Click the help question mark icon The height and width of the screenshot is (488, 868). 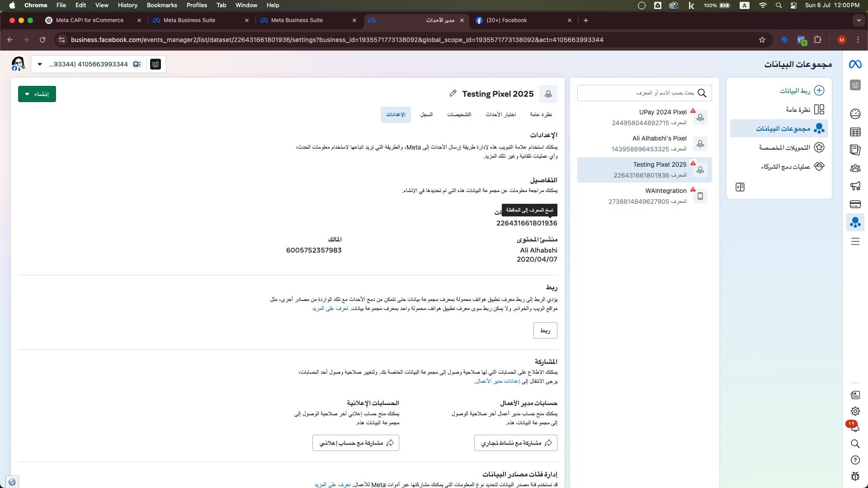855,460
